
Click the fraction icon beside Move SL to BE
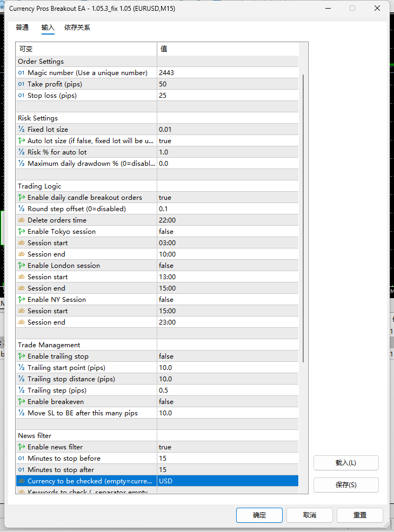(22, 413)
